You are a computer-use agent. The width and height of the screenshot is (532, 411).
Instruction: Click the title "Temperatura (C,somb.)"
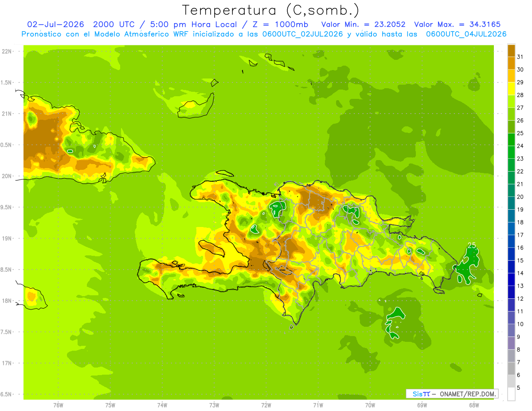271,10
